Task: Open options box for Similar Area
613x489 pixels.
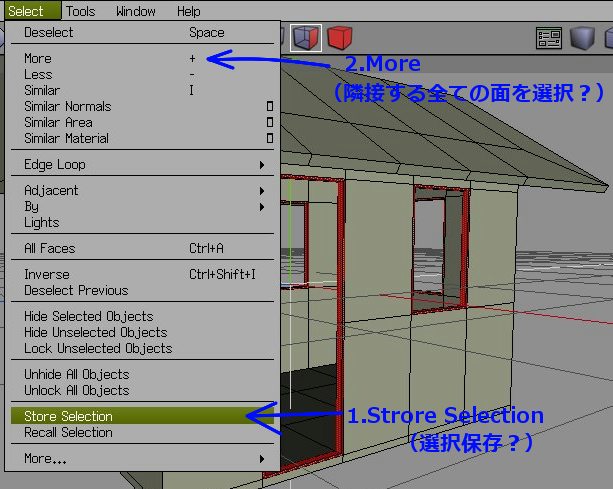Action: [x=270, y=122]
